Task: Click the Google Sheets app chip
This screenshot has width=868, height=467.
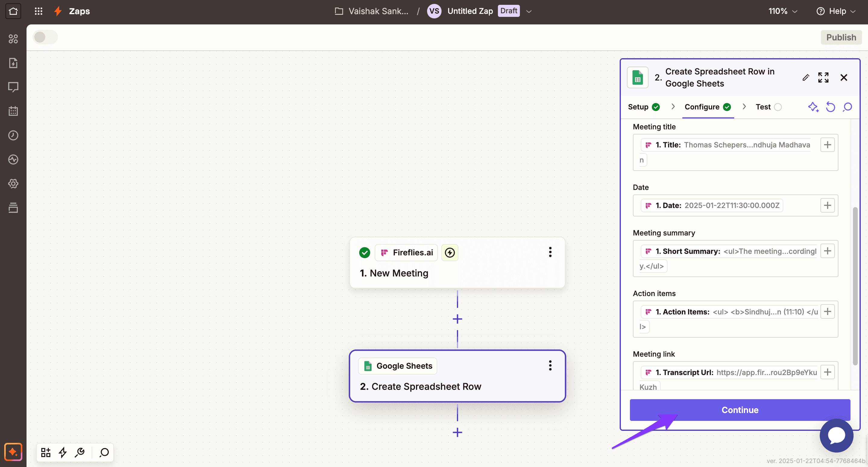Action: pos(398,366)
